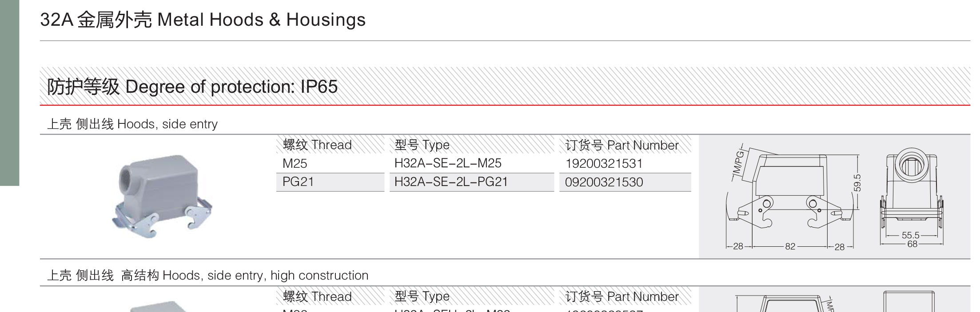Click the second Part Number header at the bottom
This screenshot has width=980, height=312.
click(622, 296)
